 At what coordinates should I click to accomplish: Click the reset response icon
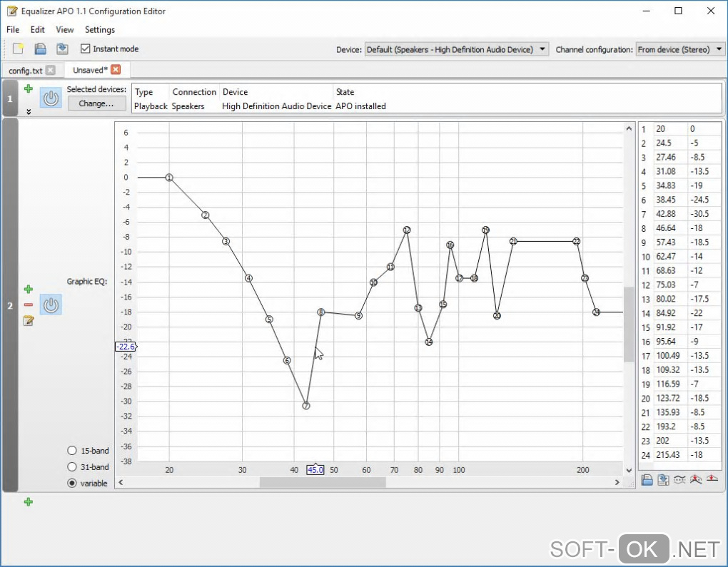(712, 480)
